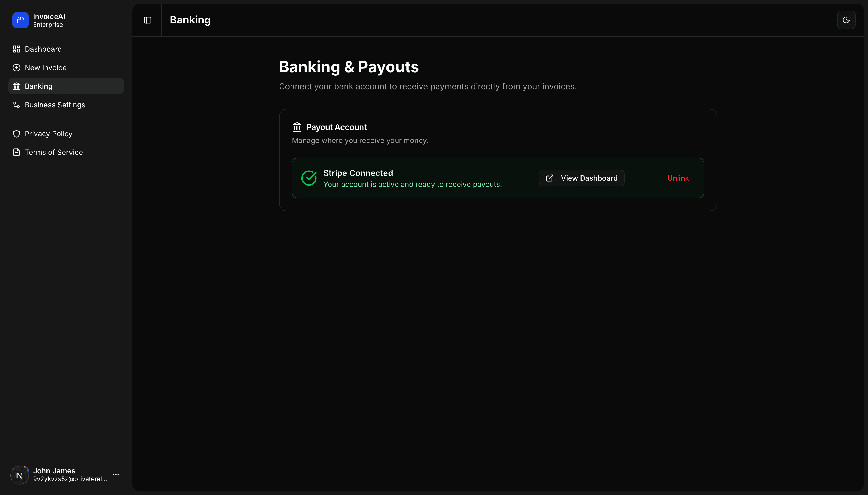The width and height of the screenshot is (868, 495).
Task: Toggle dark mode with the moon icon
Action: pyautogui.click(x=846, y=20)
